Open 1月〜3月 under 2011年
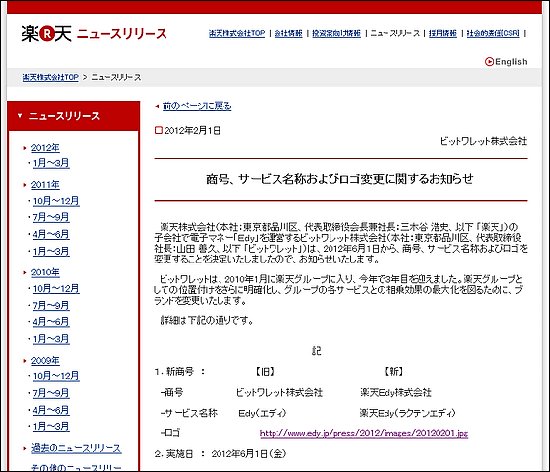Image resolution: width=550 pixels, height=472 pixels. [51, 251]
